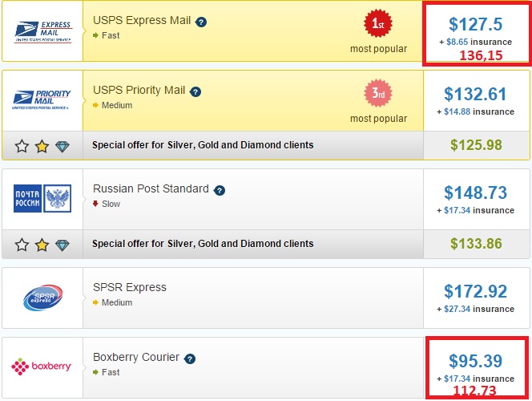
Task: Select the $127.5 USPS Express price
Action: pyautogui.click(x=476, y=23)
